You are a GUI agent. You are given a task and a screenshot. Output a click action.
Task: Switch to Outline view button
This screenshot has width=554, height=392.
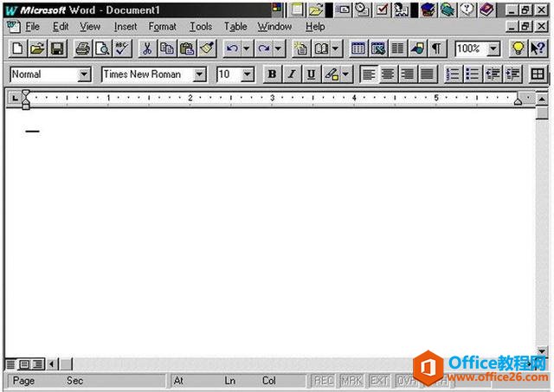click(x=38, y=364)
